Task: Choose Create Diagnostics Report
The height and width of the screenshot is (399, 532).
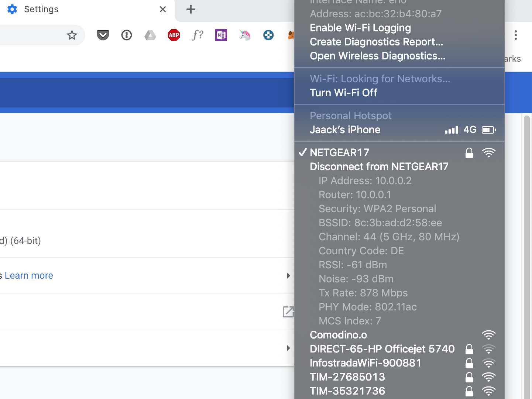Action: click(x=376, y=42)
